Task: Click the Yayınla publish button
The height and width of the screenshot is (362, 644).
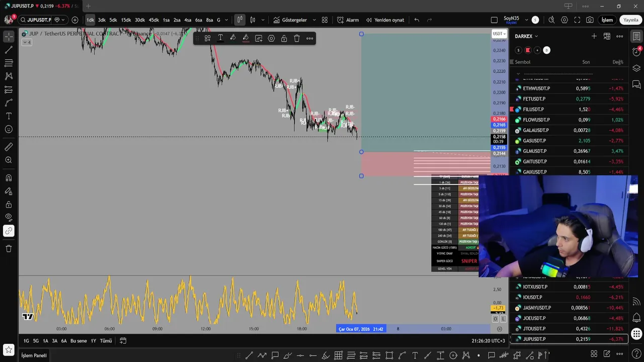Action: tap(630, 20)
